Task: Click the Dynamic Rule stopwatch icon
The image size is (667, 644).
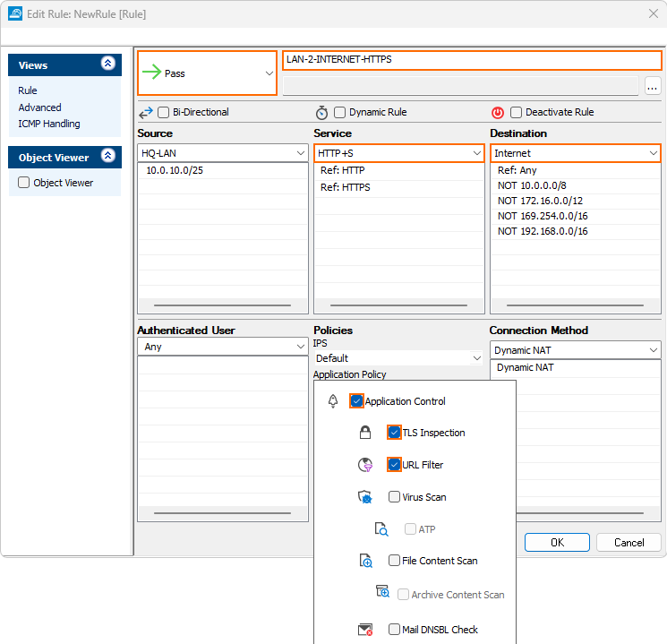Action: pos(321,112)
